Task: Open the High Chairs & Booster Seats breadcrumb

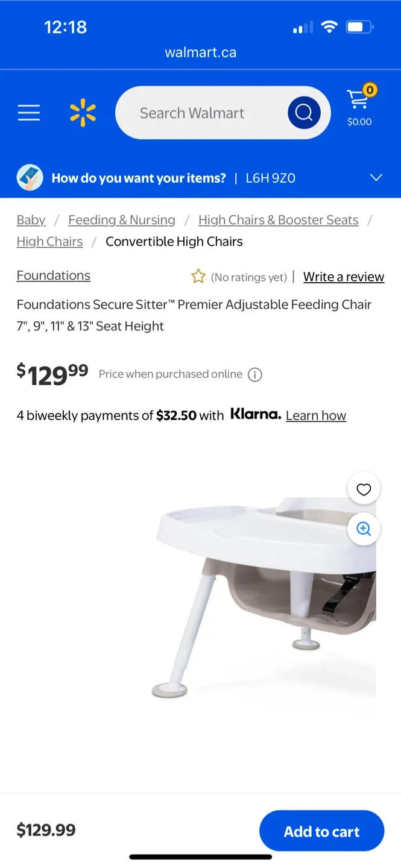Action: (278, 219)
